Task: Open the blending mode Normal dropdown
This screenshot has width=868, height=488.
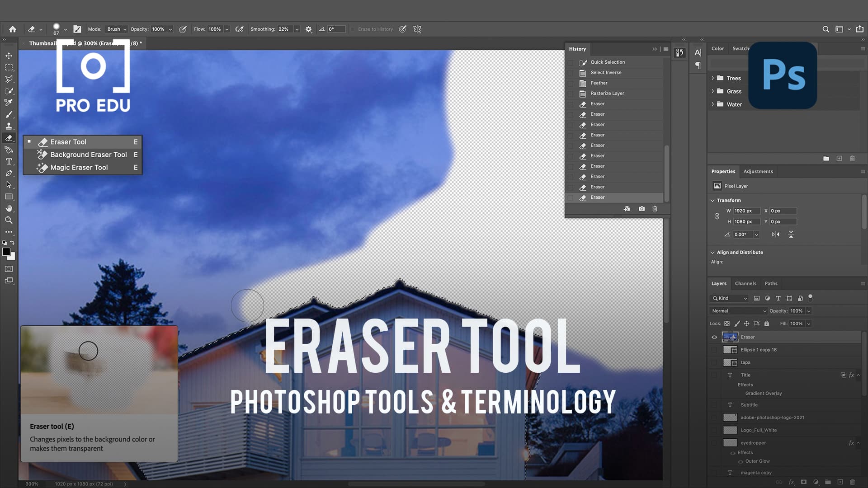Action: click(x=738, y=311)
